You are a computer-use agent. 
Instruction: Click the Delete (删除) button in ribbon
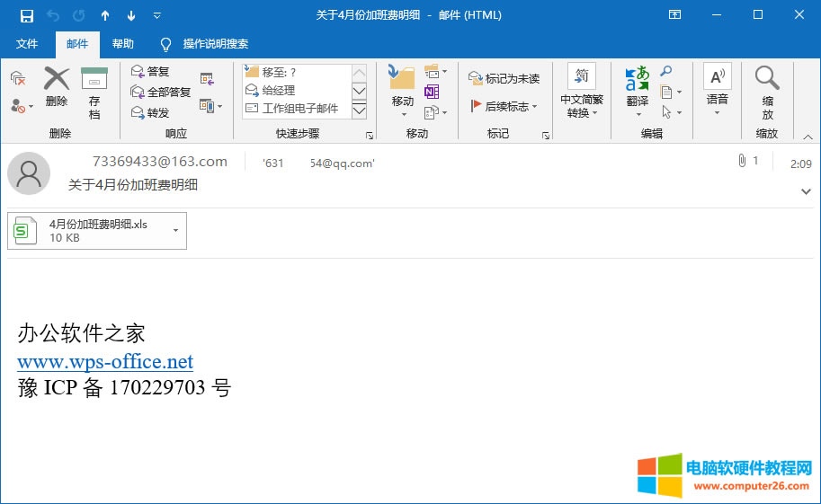point(57,87)
